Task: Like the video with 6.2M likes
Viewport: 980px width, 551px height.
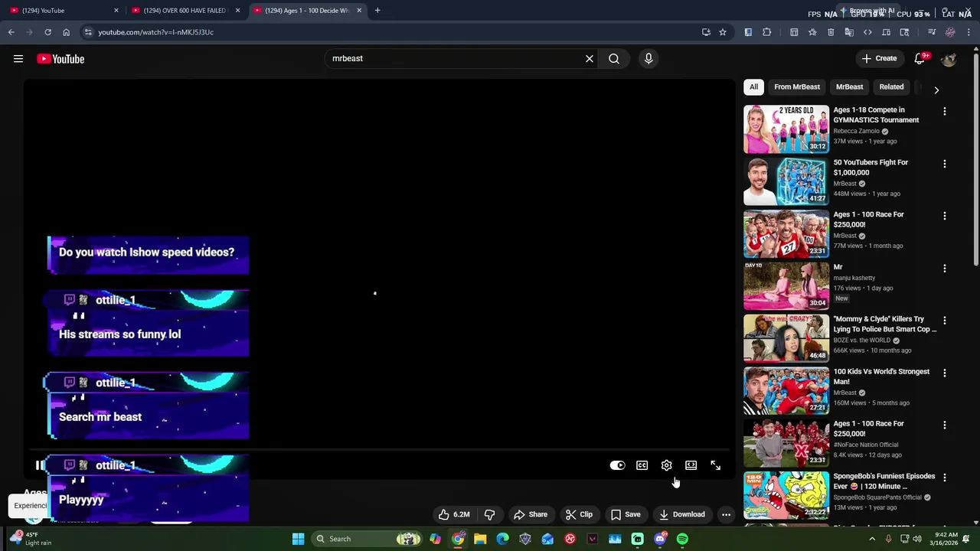Action: [x=453, y=514]
